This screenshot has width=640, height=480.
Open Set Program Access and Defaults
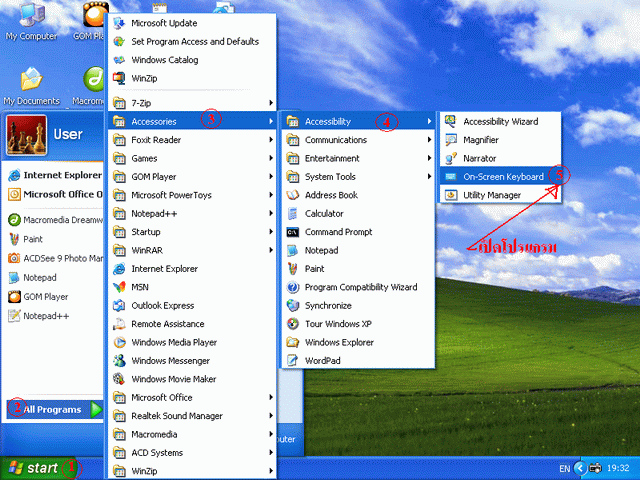[192, 41]
